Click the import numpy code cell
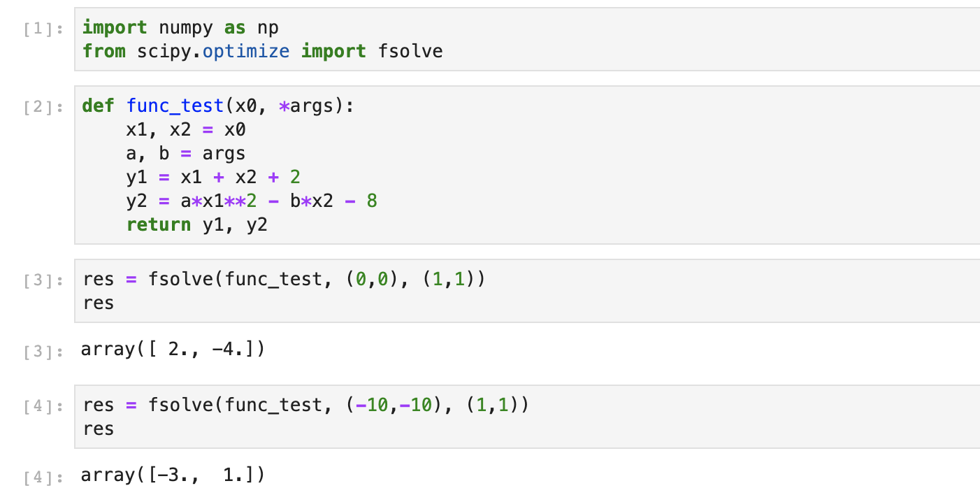980x502 pixels. [527, 39]
